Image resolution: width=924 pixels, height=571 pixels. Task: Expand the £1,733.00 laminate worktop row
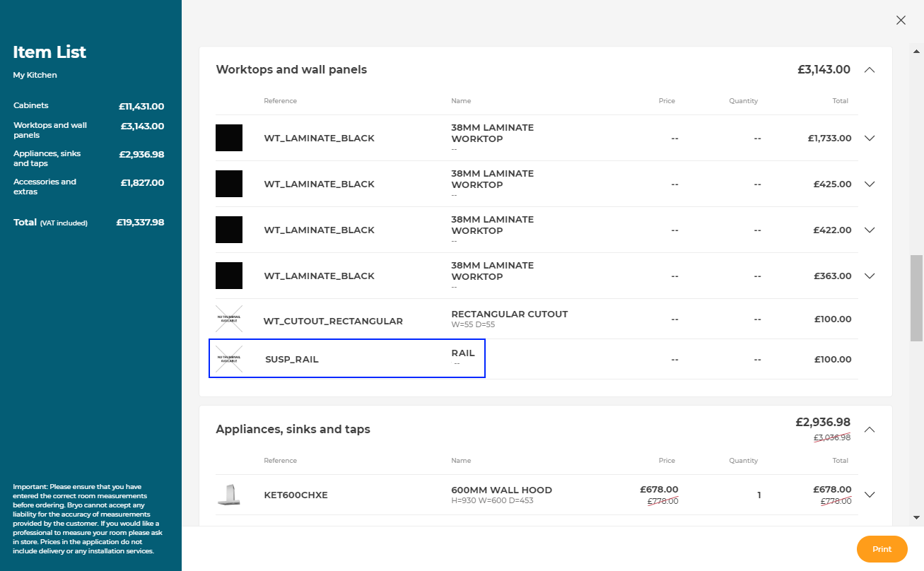(x=870, y=139)
